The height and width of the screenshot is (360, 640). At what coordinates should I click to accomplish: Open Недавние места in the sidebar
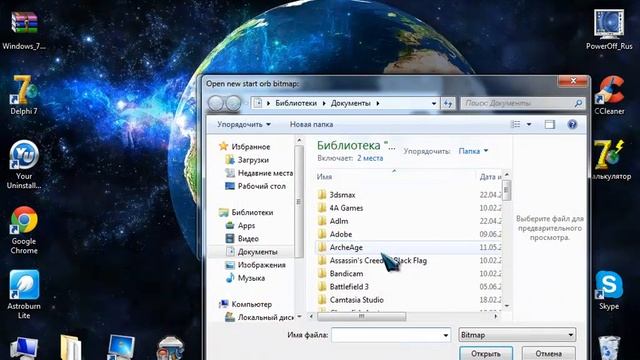point(265,173)
